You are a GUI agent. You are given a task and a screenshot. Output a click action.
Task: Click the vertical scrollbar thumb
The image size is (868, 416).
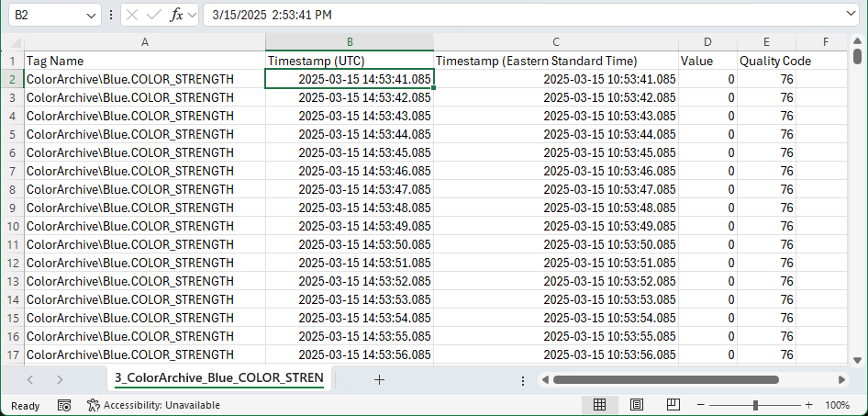858,56
